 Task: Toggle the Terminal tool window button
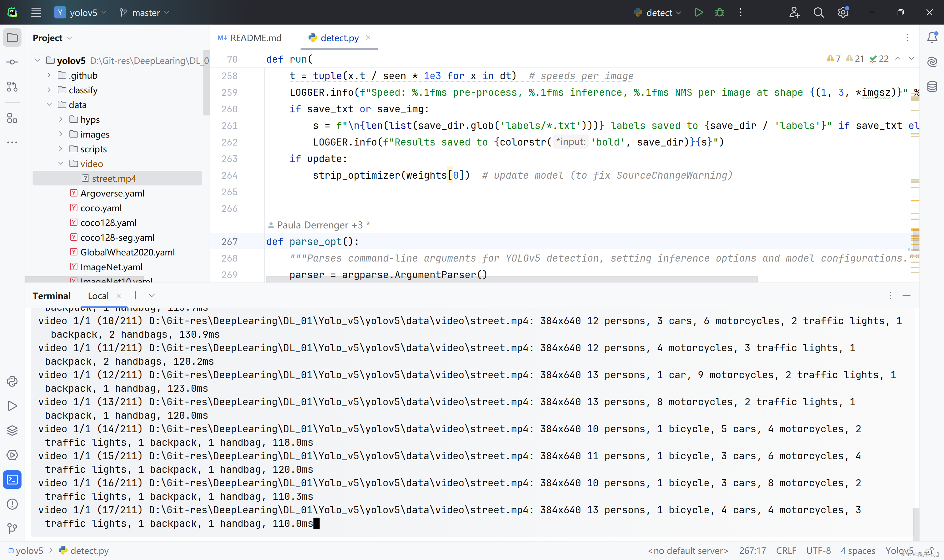click(12, 479)
